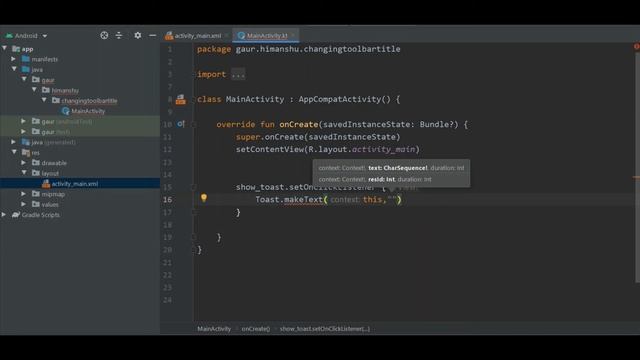The width and height of the screenshot is (640, 360).
Task: Click the java (generated) folder icon
Action: [x=26, y=142]
